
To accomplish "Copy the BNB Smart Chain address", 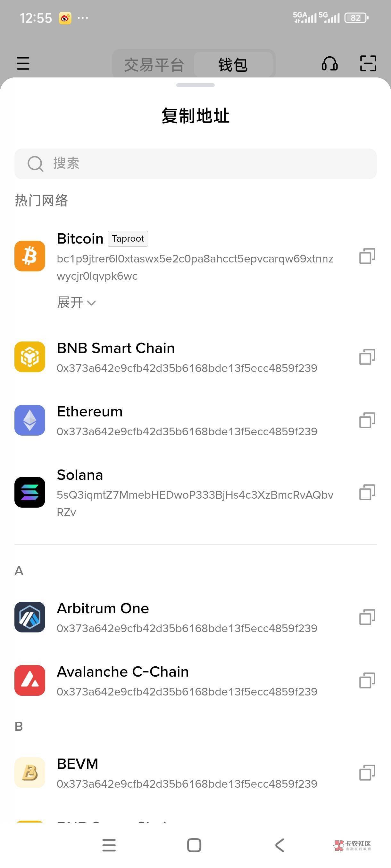I will (367, 357).
